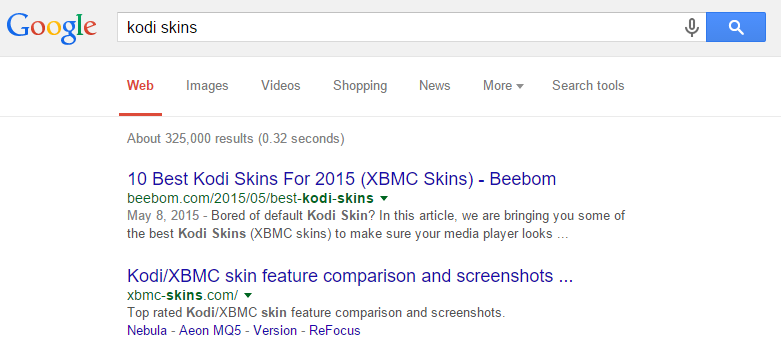Click the About 325,000 results text
The width and height of the screenshot is (781, 362).
(236, 138)
